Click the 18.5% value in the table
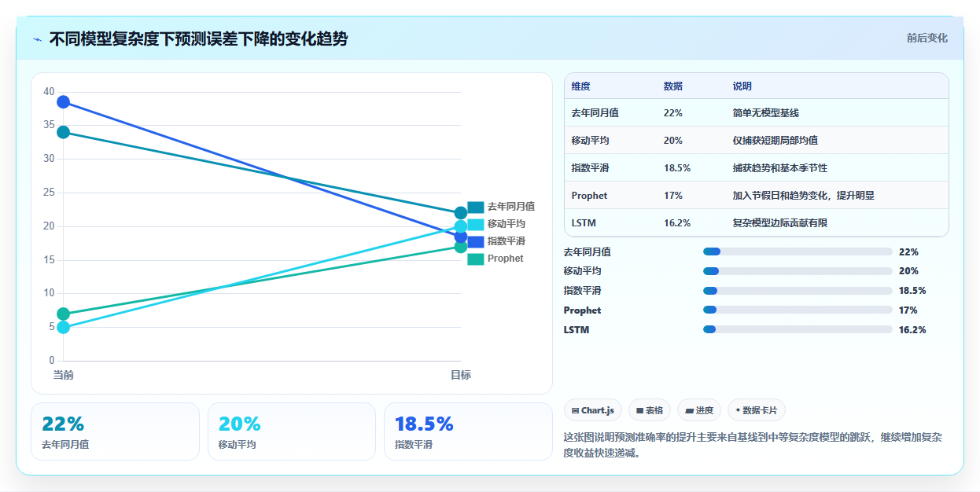Viewport: 980px width, 492px height. click(x=677, y=168)
